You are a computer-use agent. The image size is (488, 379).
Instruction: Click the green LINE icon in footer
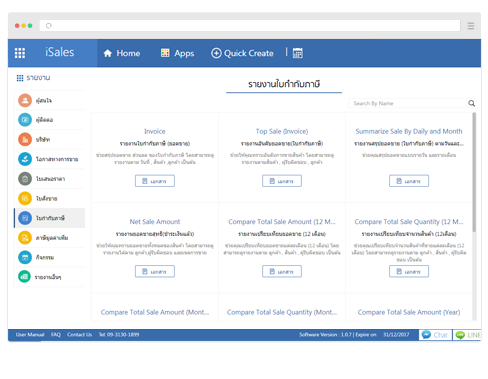[460, 335]
